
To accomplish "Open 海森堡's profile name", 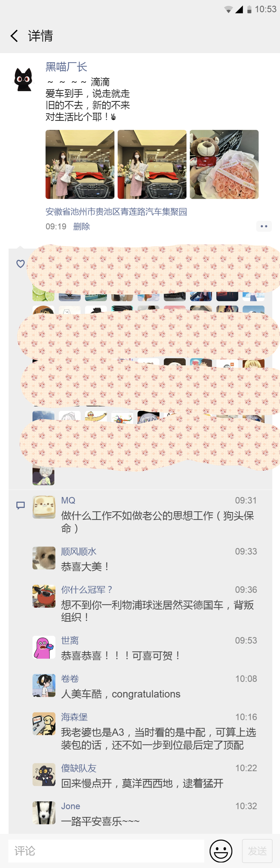I will pos(74,717).
